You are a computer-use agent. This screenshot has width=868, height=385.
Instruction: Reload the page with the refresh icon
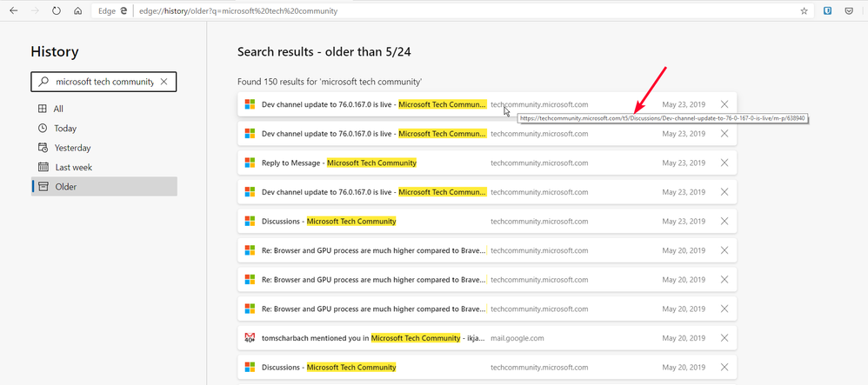pos(57,10)
